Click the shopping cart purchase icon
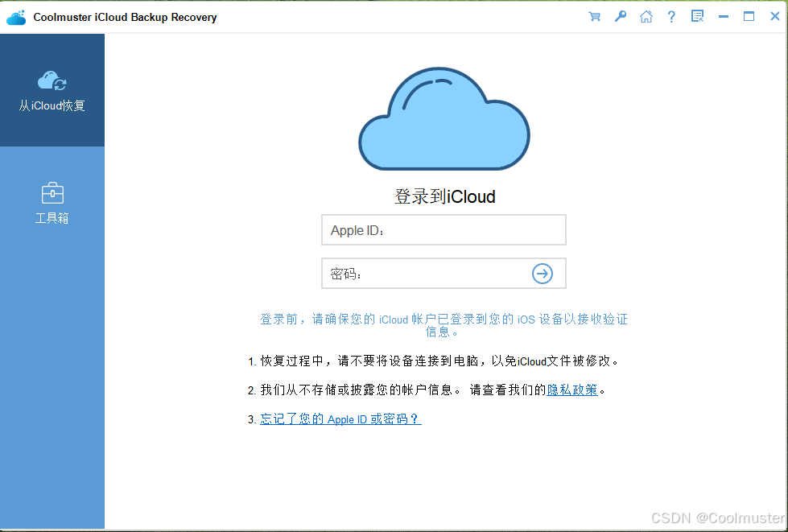The image size is (788, 532). pyautogui.click(x=594, y=16)
